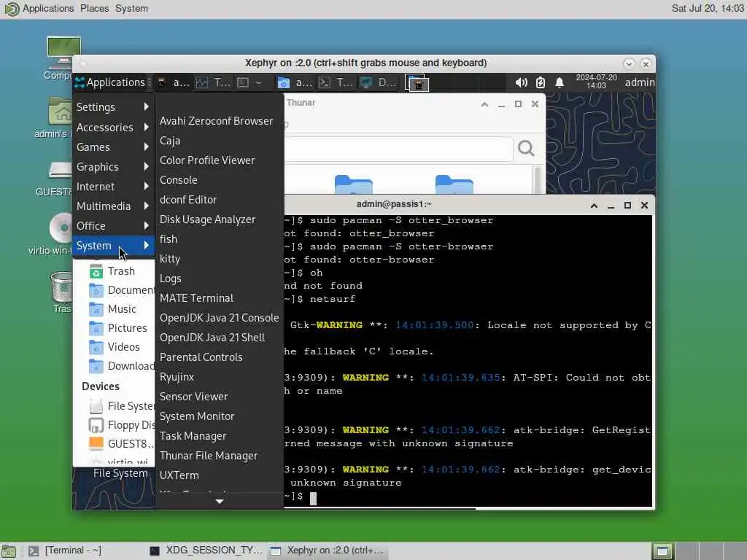Open the Games category
Viewport: 747px width, 560px height.
113,147
